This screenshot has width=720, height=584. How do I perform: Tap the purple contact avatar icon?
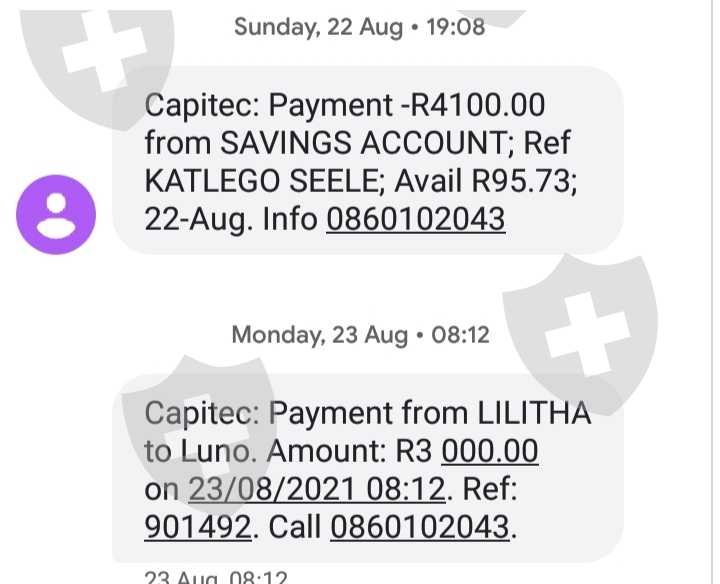[x=57, y=213]
